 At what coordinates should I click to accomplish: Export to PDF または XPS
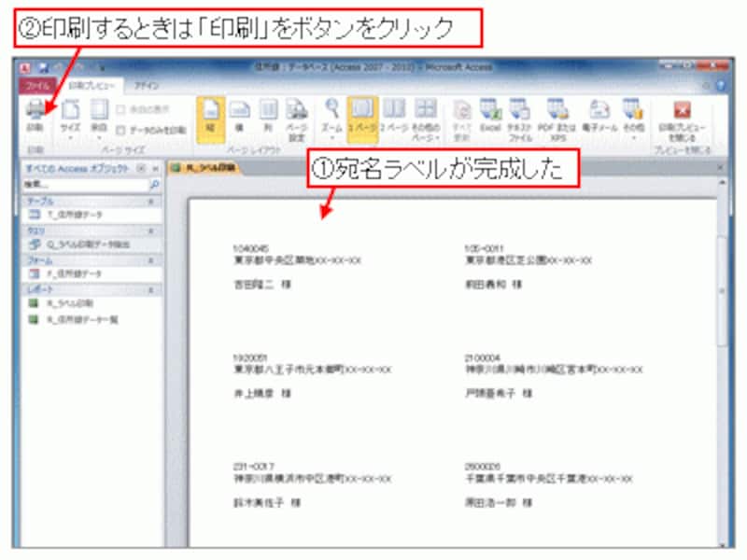coord(557,120)
